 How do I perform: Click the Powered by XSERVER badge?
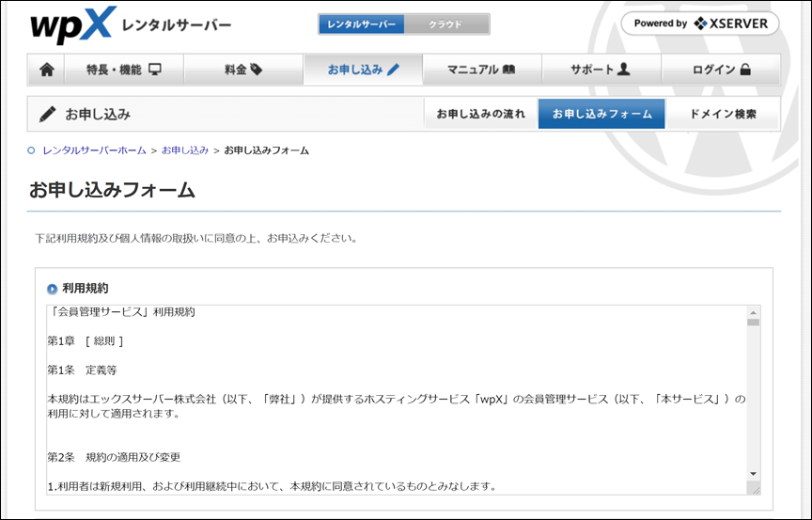[700, 24]
